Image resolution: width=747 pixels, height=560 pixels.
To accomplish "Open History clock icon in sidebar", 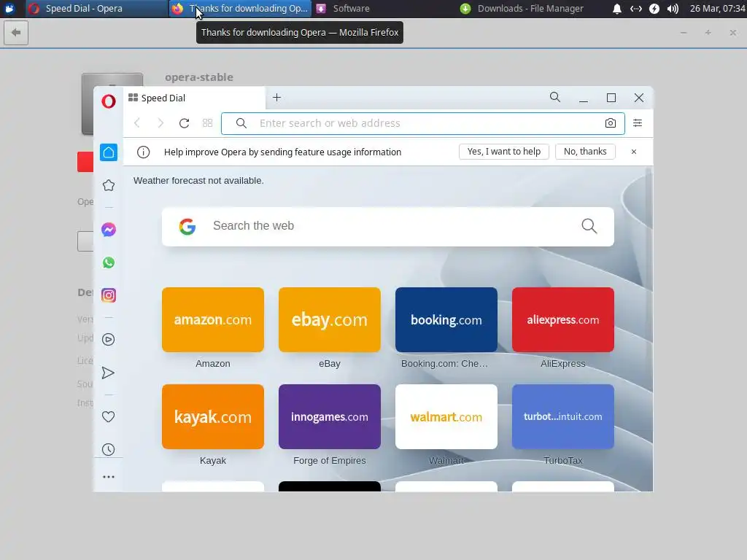I will pos(109,449).
